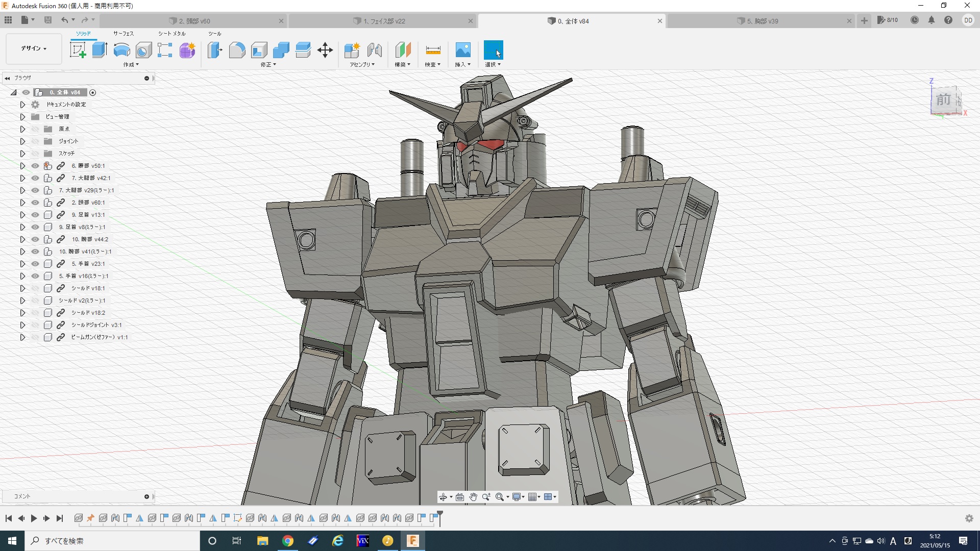Expand the 10. 腕部 v44:2 tree node
980x551 pixels.
click(x=22, y=239)
